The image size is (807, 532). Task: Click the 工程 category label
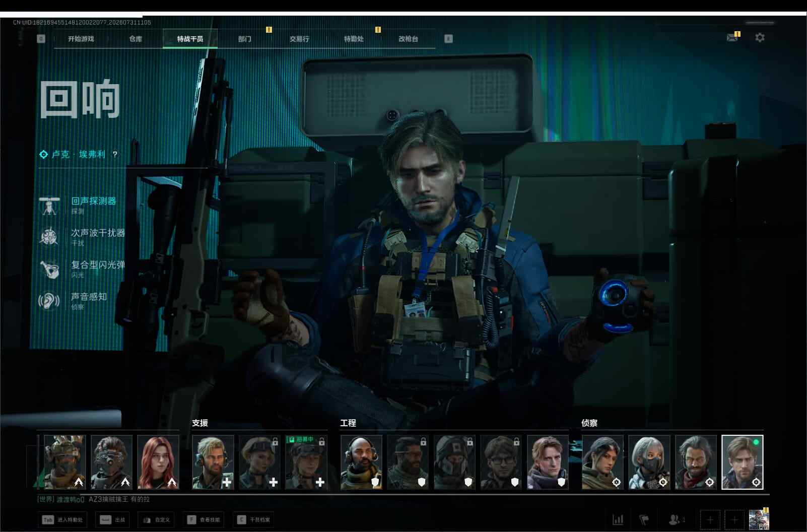(348, 423)
